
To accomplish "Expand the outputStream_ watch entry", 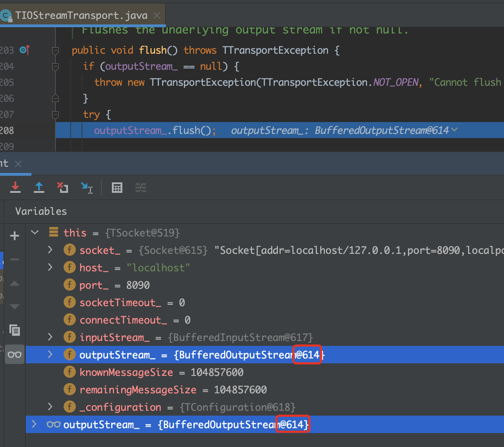I will 34,424.
